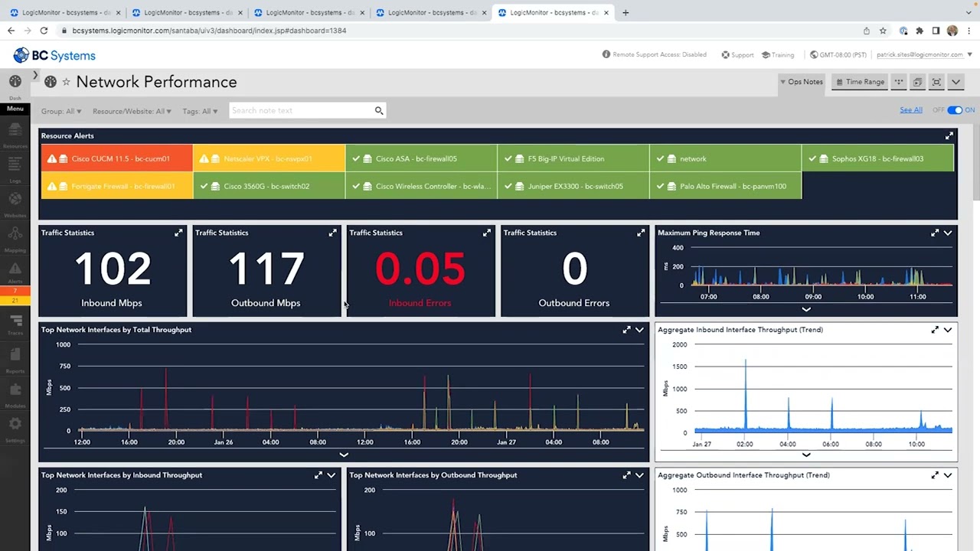Expand legend under Maximum Ping Response Time
The width and height of the screenshot is (980, 551).
pyautogui.click(x=806, y=309)
